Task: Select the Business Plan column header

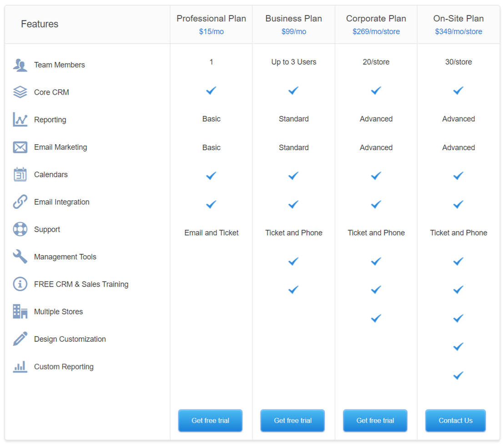Action: click(x=293, y=19)
